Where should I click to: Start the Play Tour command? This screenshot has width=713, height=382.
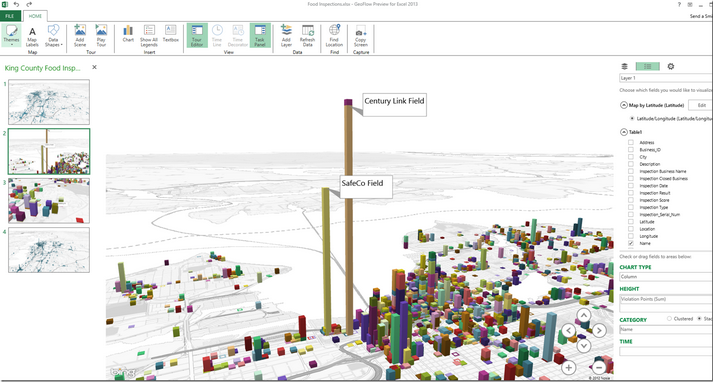101,36
